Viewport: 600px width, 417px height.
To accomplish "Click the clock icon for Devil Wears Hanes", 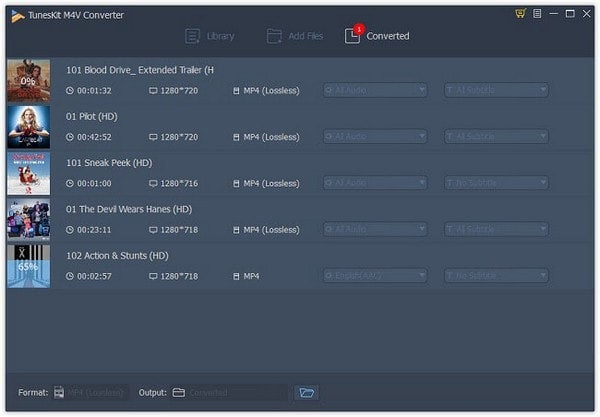I will pyautogui.click(x=69, y=230).
